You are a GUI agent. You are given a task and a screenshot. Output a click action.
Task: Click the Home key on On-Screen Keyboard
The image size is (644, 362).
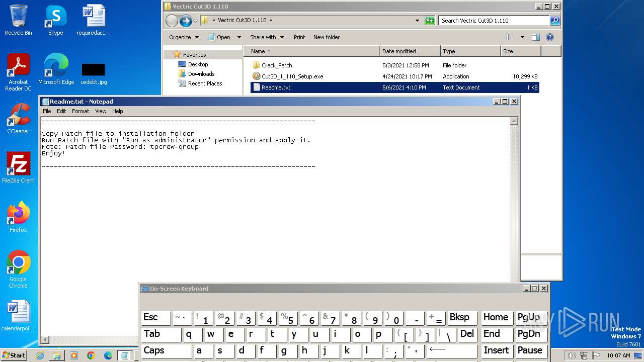(496, 318)
